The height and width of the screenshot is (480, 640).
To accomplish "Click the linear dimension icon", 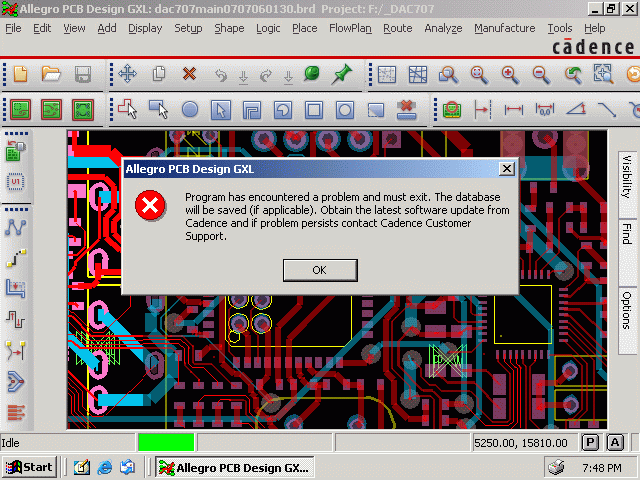I will [x=513, y=109].
